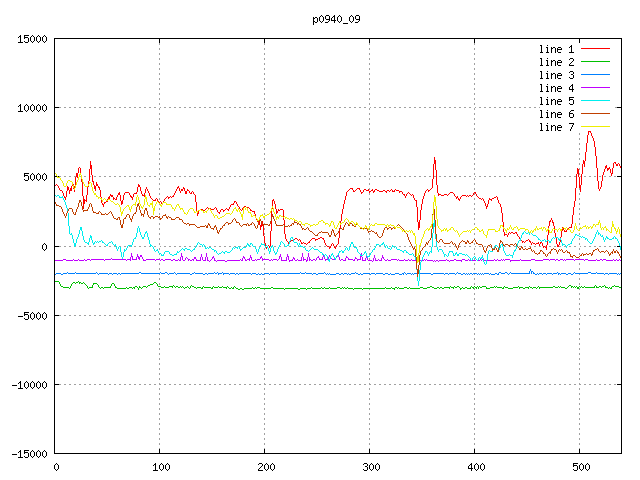Click the plot title p0940_09
The width and height of the screenshot is (640, 480).
[336, 19]
